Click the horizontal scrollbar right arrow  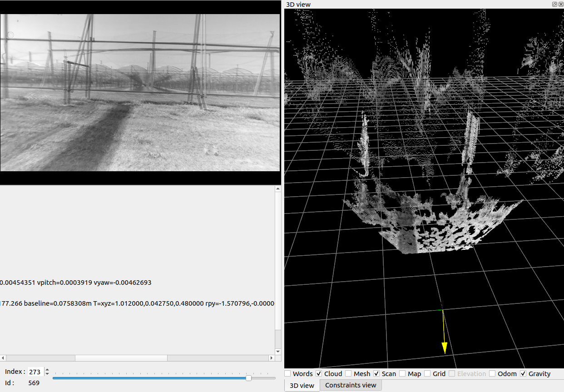click(x=272, y=358)
